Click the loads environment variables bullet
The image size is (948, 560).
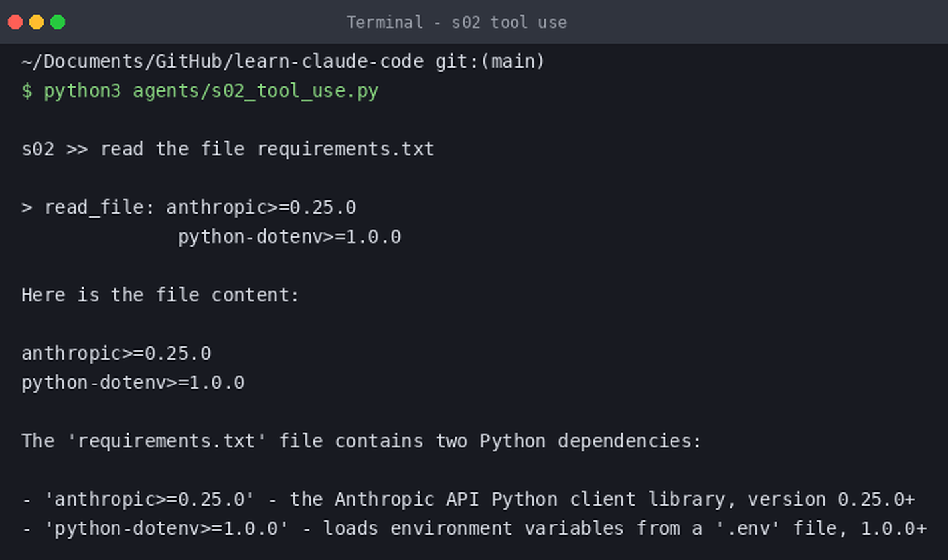pos(474,529)
